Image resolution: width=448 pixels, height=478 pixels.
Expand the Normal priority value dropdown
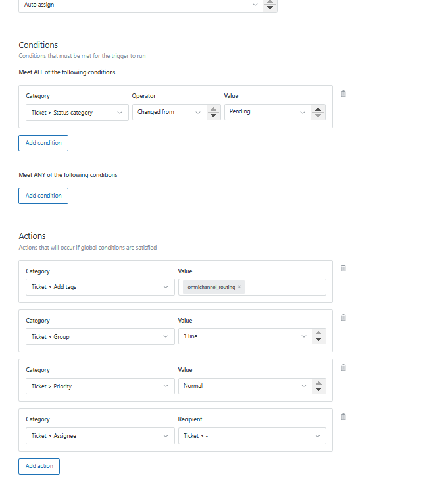245,386
